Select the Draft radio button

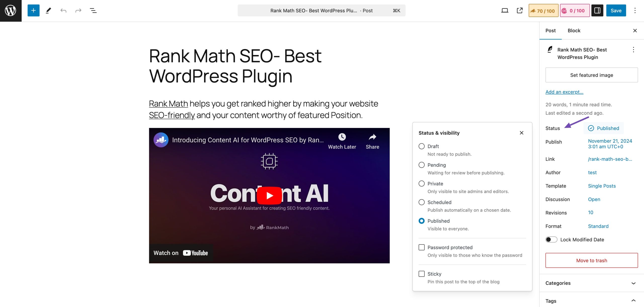[x=421, y=147]
